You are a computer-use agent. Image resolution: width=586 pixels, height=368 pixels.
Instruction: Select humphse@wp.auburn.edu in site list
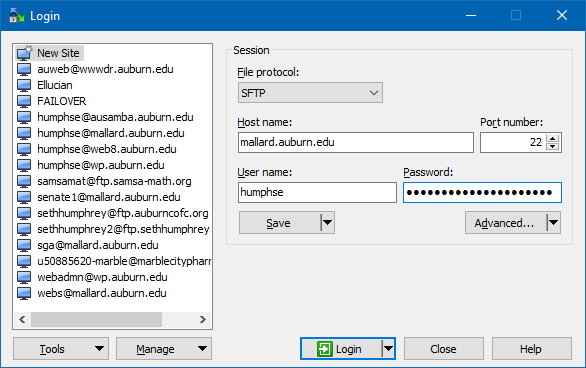click(101, 165)
